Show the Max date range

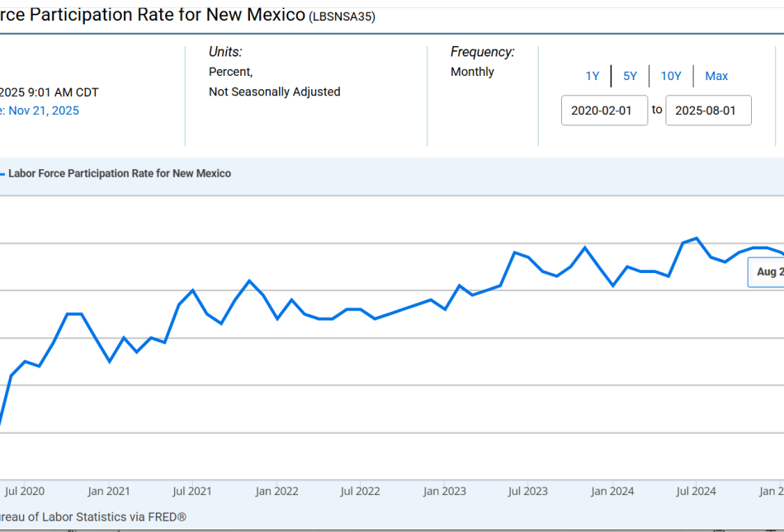(x=716, y=76)
